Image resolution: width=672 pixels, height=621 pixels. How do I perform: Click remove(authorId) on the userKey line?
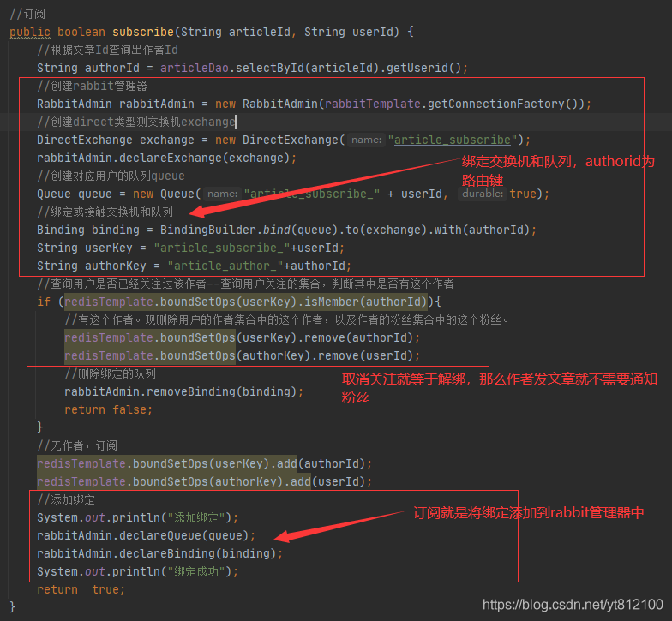(359, 337)
